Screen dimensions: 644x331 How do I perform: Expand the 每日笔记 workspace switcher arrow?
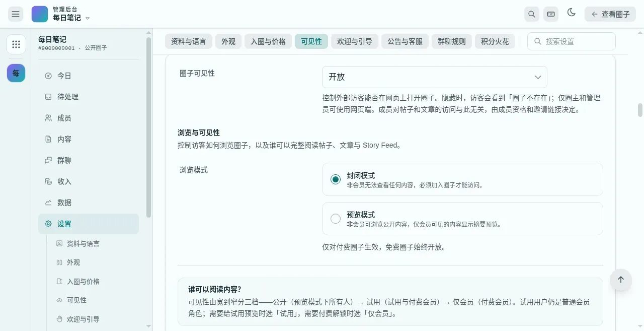point(88,18)
